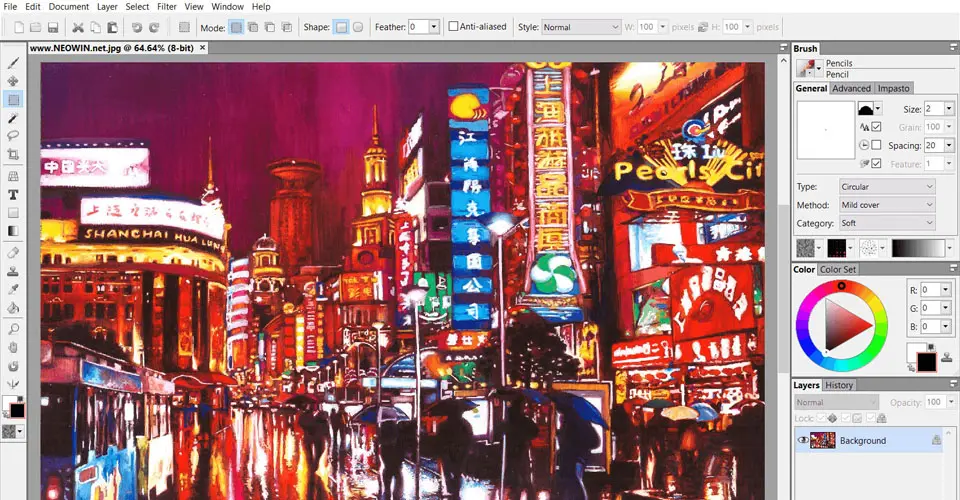The image size is (960, 500).
Task: Open the Document menu
Action: pos(69,7)
